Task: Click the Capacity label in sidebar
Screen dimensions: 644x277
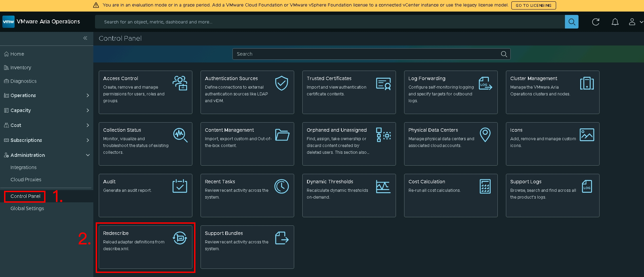Action: click(x=21, y=110)
